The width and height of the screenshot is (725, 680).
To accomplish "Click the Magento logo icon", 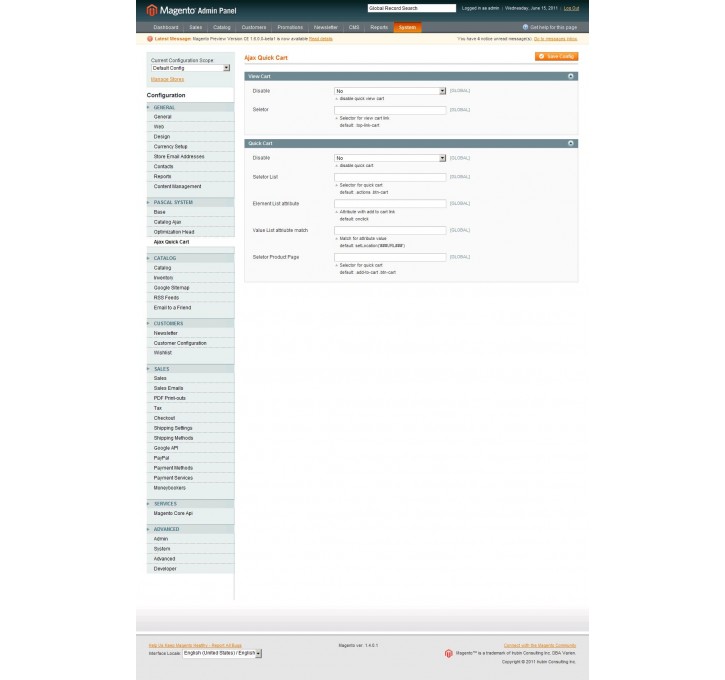I will pos(152,10).
